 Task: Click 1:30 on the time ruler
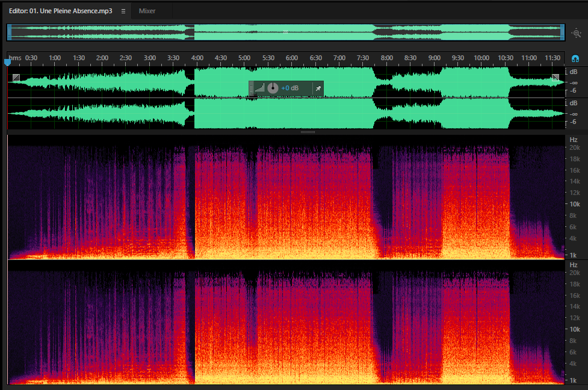pyautogui.click(x=79, y=58)
